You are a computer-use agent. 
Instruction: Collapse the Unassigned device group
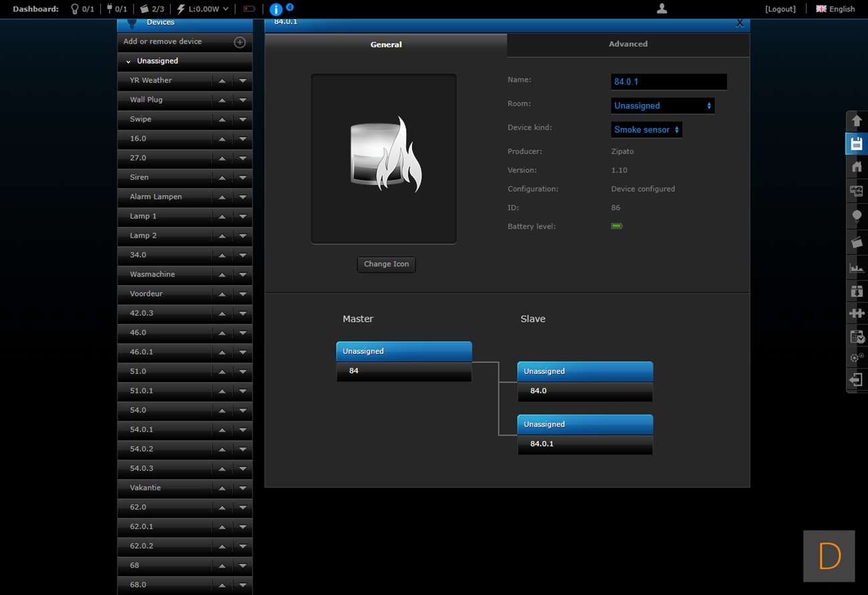(128, 61)
